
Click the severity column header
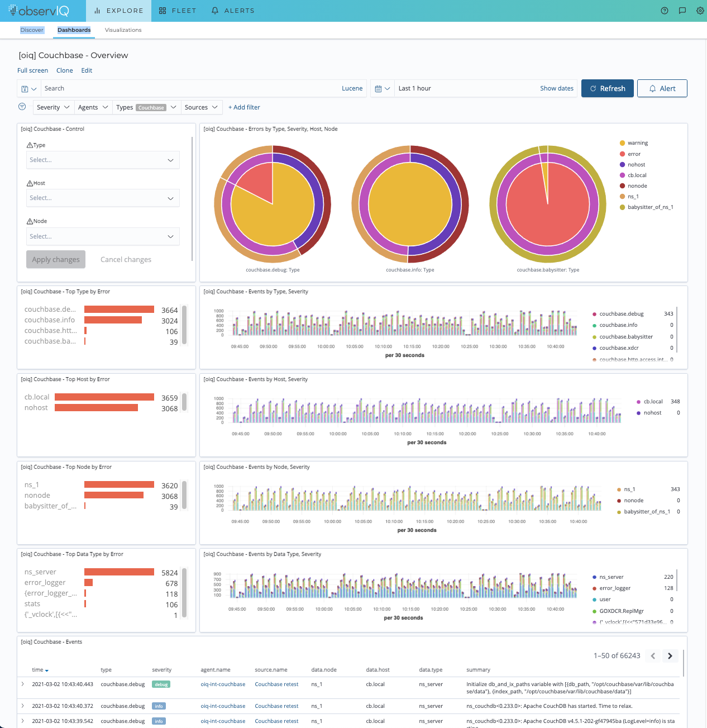click(162, 670)
